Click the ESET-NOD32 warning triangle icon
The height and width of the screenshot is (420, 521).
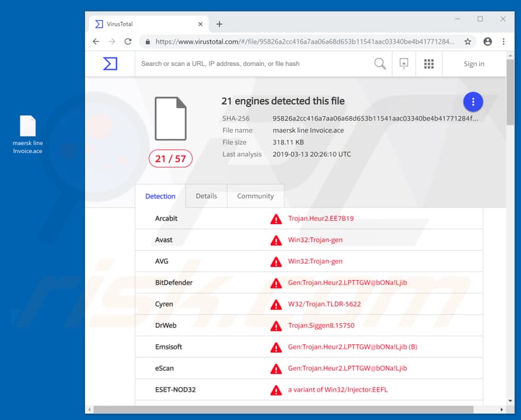[x=276, y=390]
